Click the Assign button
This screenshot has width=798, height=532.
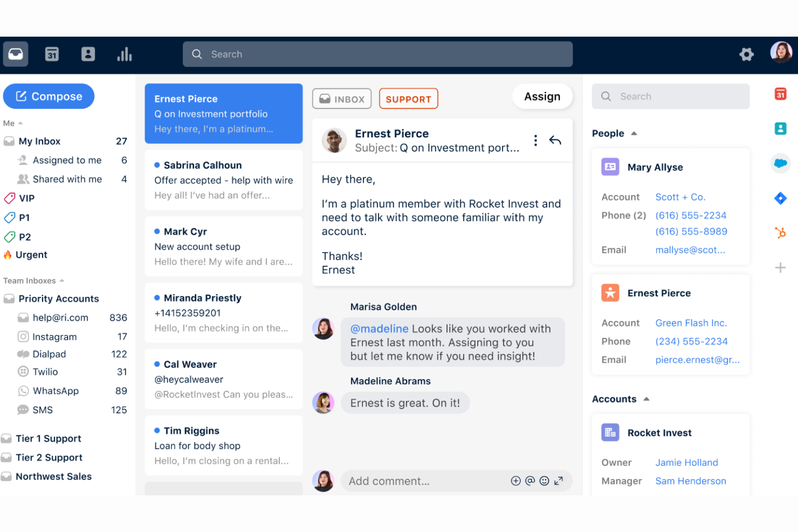[542, 96]
